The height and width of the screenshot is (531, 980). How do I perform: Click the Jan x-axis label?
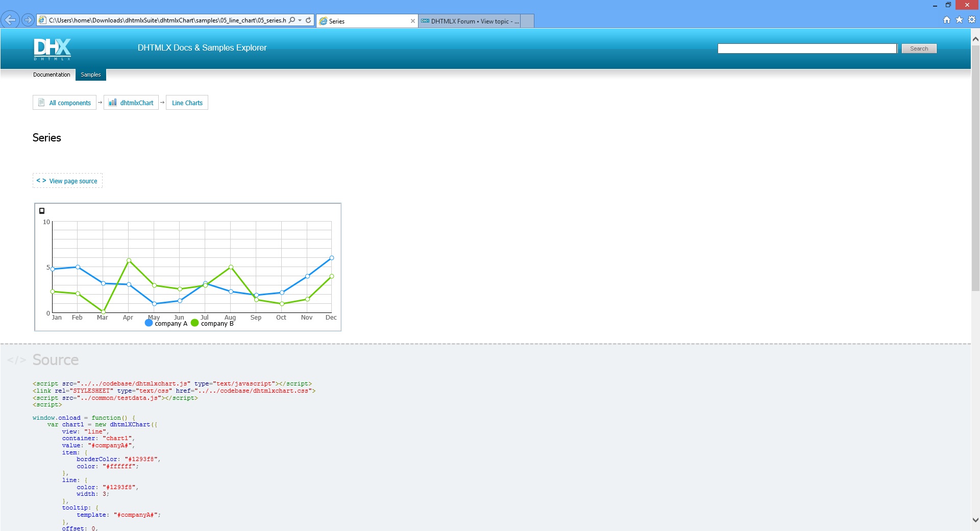(57, 318)
